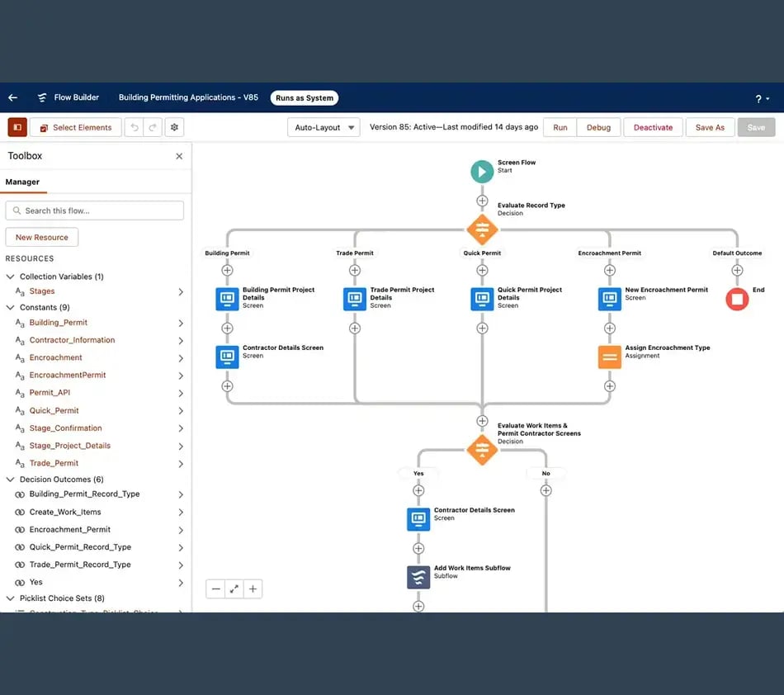Open the Help question mark menu

click(x=762, y=99)
